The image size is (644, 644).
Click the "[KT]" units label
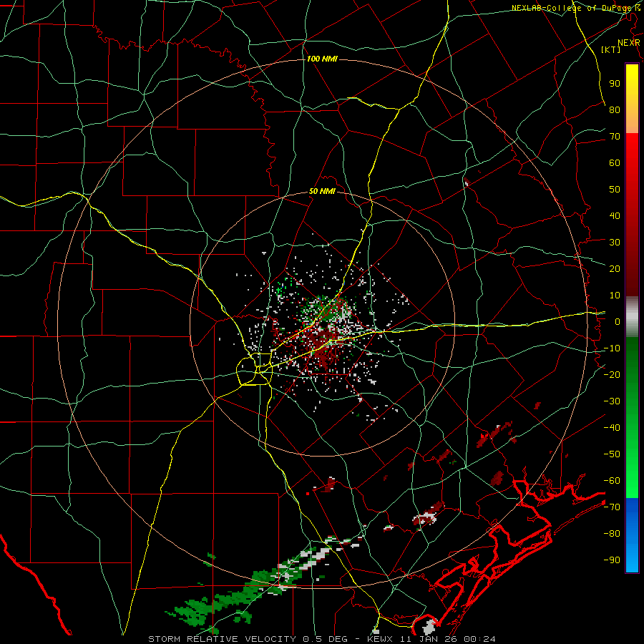[x=611, y=49]
